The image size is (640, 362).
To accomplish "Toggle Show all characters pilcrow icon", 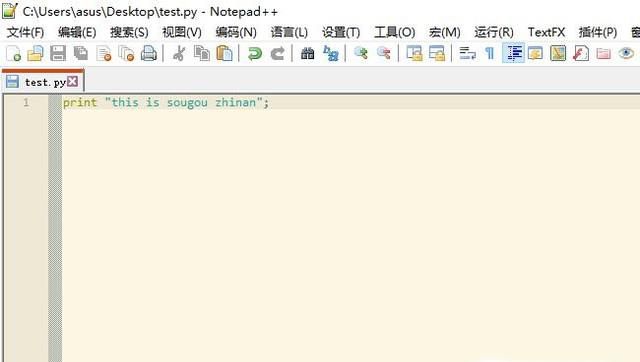I will pyautogui.click(x=490, y=53).
